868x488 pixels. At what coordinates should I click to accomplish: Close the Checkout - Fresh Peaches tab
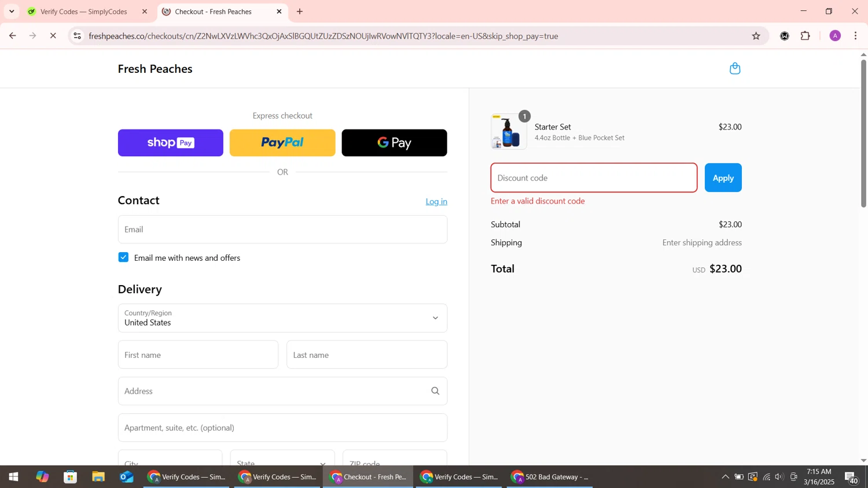coord(279,12)
